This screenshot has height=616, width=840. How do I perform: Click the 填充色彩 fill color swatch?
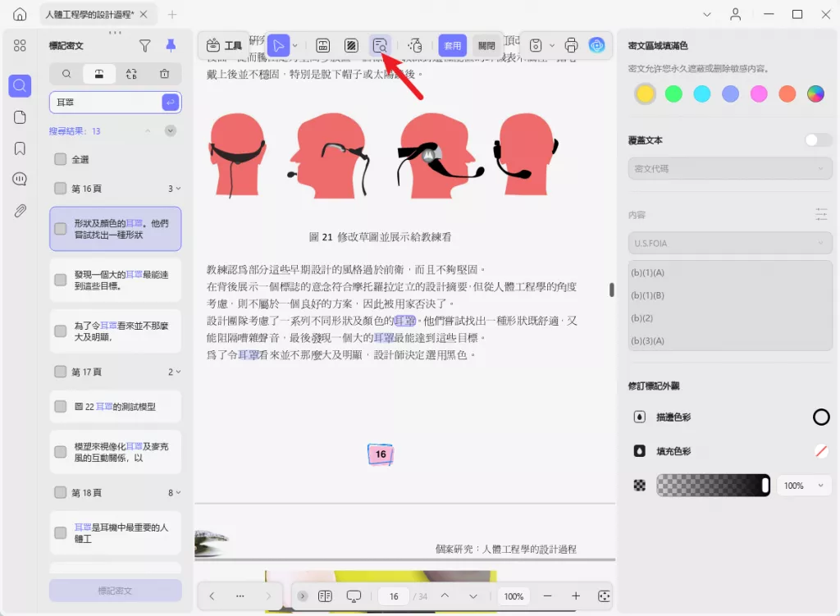(820, 451)
